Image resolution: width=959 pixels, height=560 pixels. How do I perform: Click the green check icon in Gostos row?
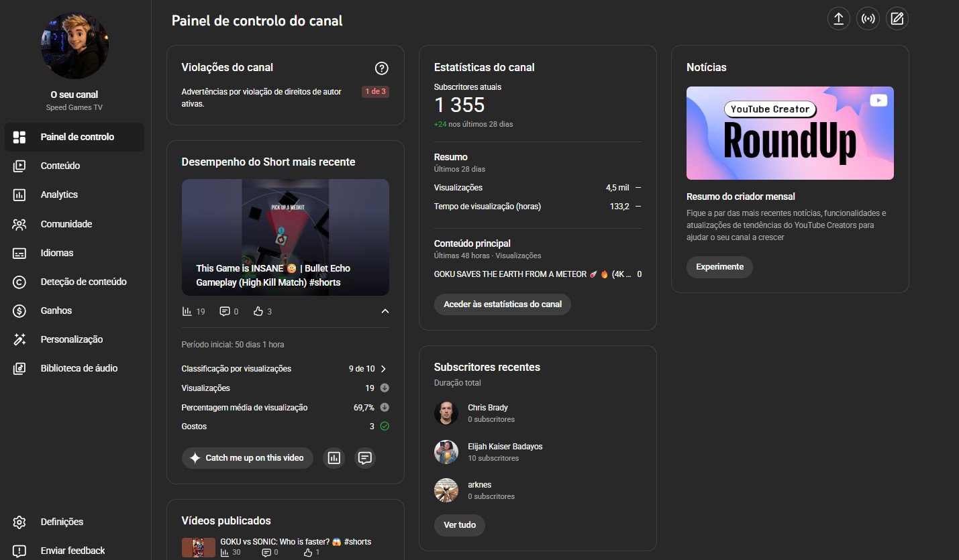point(385,426)
